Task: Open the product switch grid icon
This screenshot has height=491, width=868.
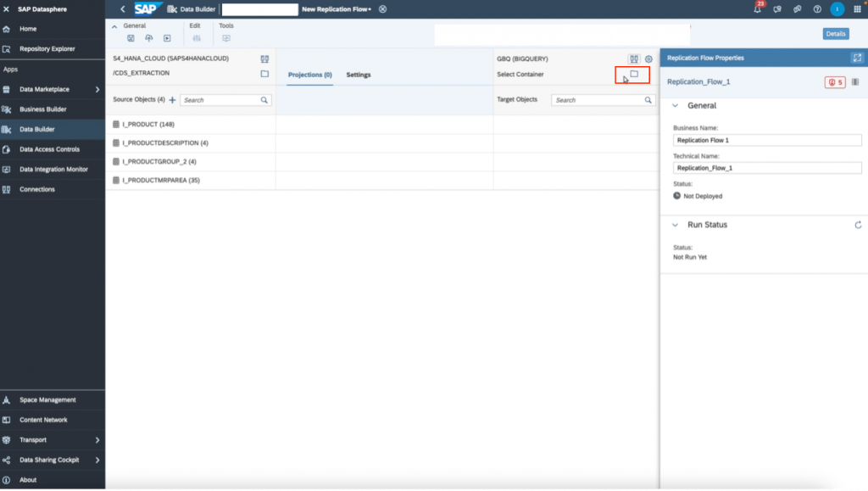Action: 858,8
